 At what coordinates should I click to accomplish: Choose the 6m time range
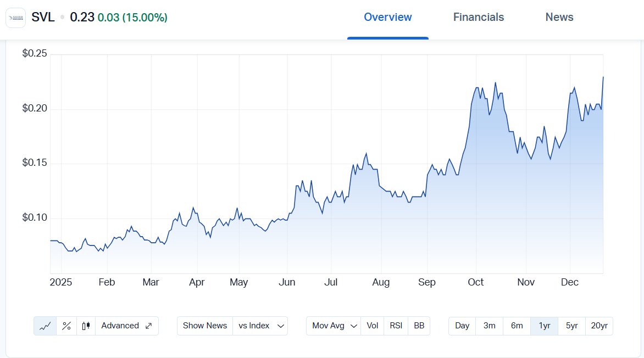[517, 326]
